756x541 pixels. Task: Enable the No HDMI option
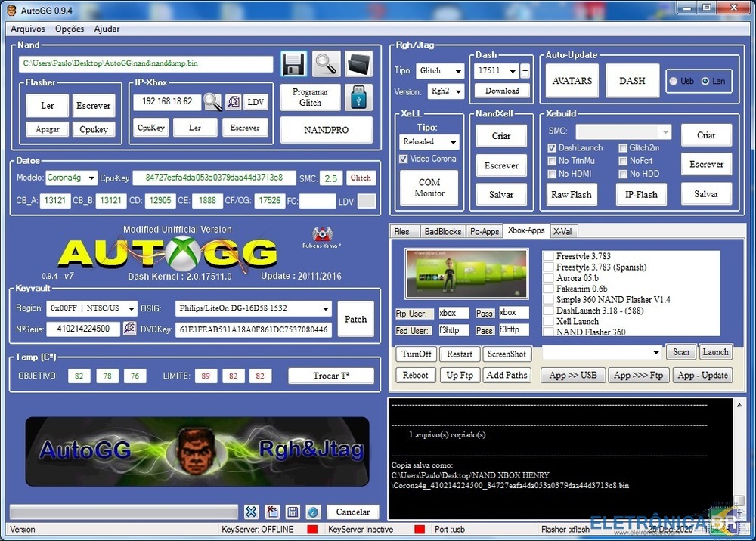coord(553,174)
